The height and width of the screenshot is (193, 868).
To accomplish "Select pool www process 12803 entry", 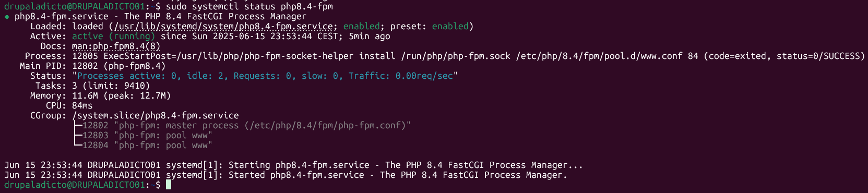I will pyautogui.click(x=147, y=136).
